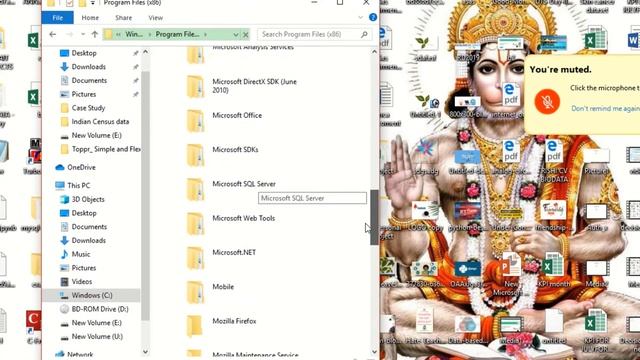Select Microsoft DirectX SDK folder icon
Viewport: 640px width, 360px height.
(x=195, y=87)
